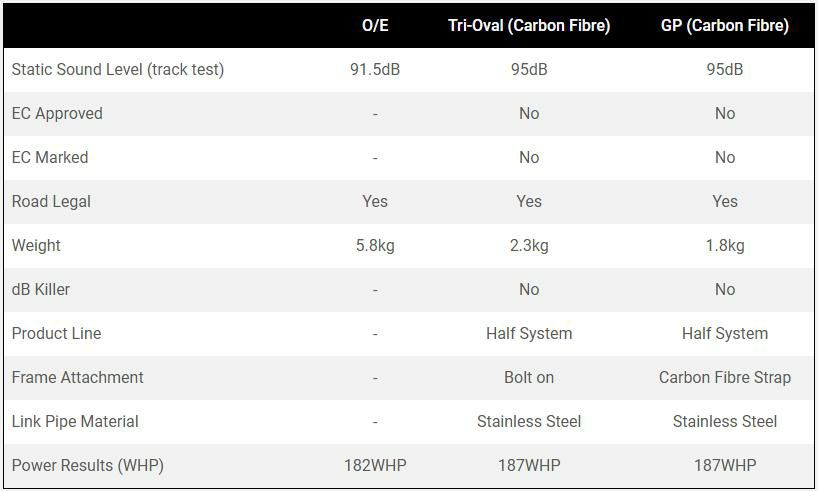Click the Weight row label

coord(36,246)
